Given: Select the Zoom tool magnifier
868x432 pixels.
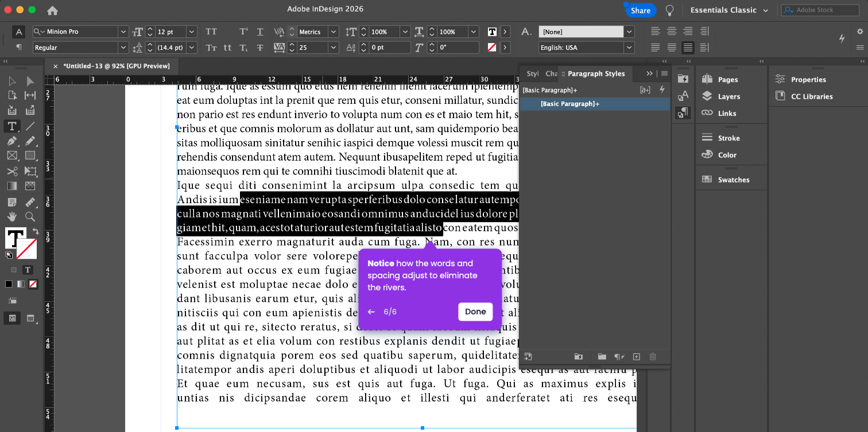Looking at the screenshot, I should click(x=30, y=216).
